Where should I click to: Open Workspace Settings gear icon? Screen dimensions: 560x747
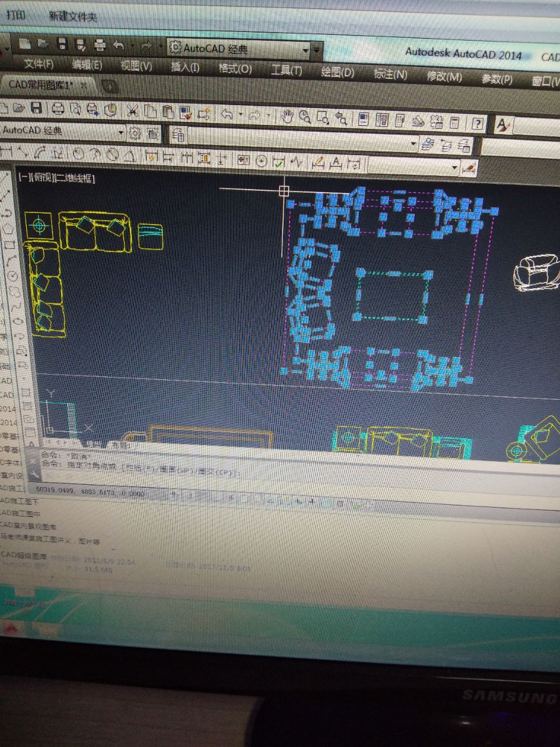[x=135, y=134]
